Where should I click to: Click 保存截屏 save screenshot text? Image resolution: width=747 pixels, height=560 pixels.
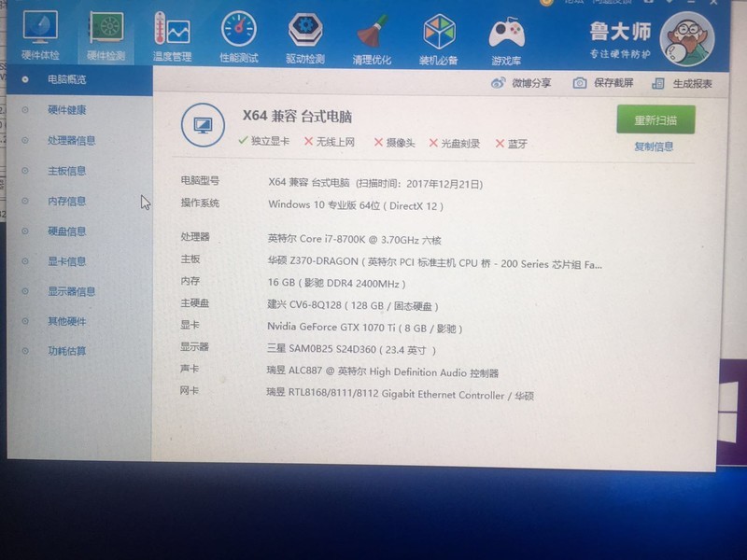[613, 83]
